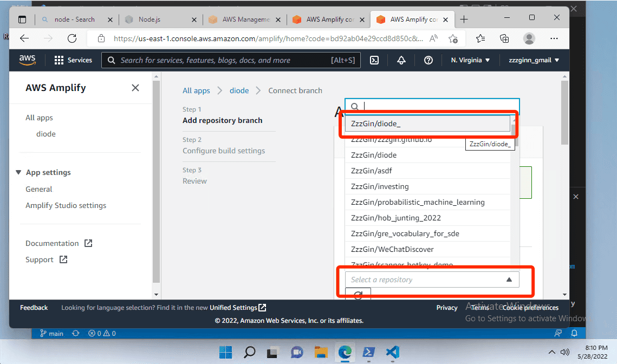Open the AWS help question mark icon
The width and height of the screenshot is (617, 364).
[x=428, y=60]
